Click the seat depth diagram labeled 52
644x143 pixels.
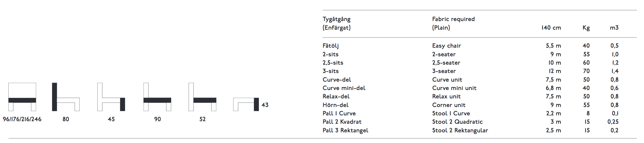pos(203,97)
